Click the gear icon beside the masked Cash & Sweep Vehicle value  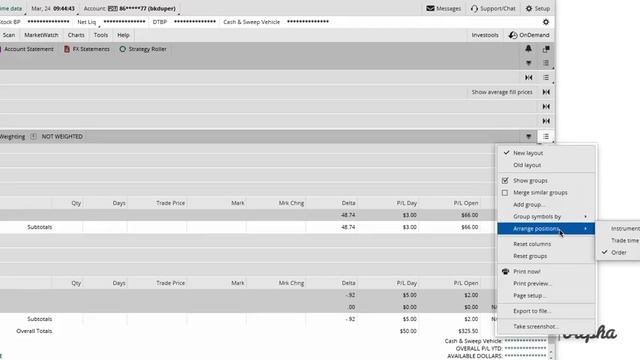tap(546, 22)
